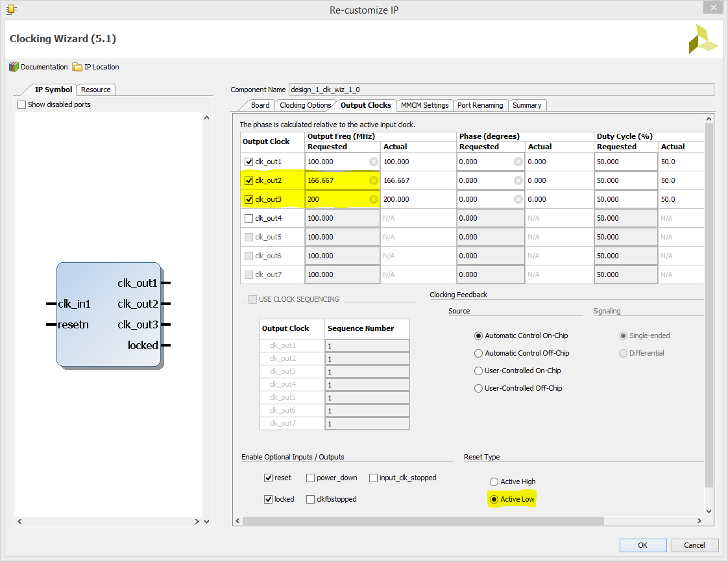
Task: Clear the clk_out3 requested phase value
Action: [x=518, y=199]
